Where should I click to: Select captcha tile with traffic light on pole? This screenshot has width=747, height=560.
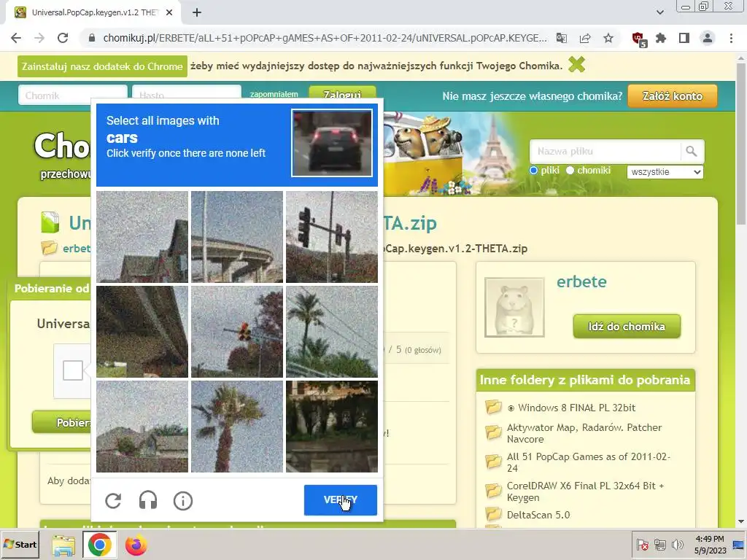tap(332, 237)
